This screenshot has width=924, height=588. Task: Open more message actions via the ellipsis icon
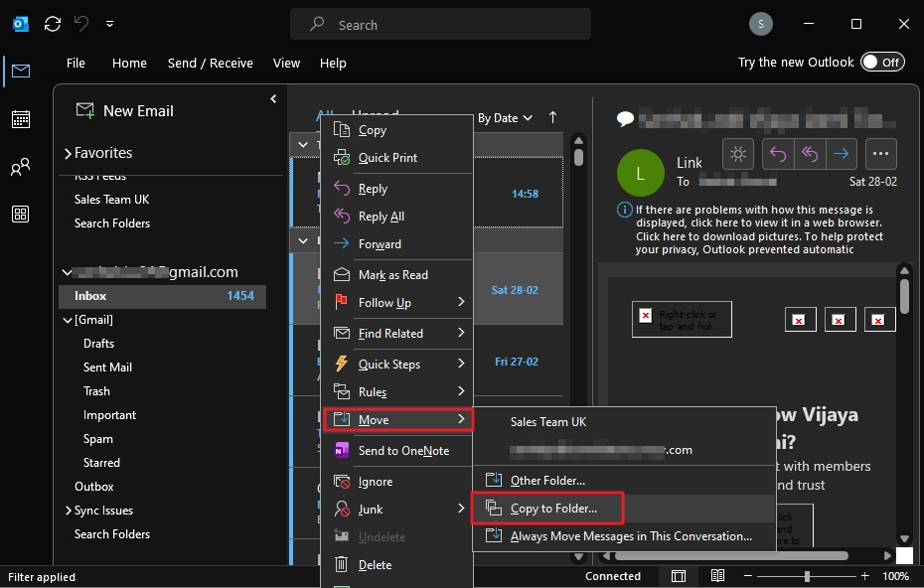pos(879,154)
